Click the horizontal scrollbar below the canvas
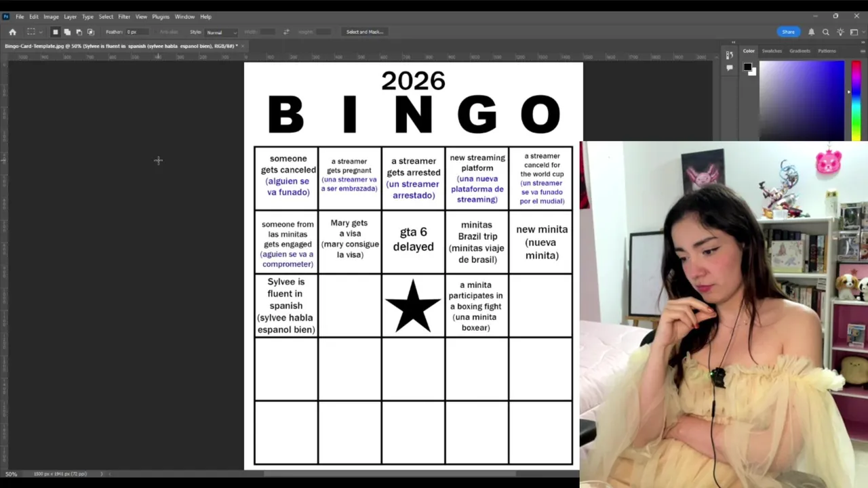This screenshot has height=488, width=868. [x=390, y=474]
